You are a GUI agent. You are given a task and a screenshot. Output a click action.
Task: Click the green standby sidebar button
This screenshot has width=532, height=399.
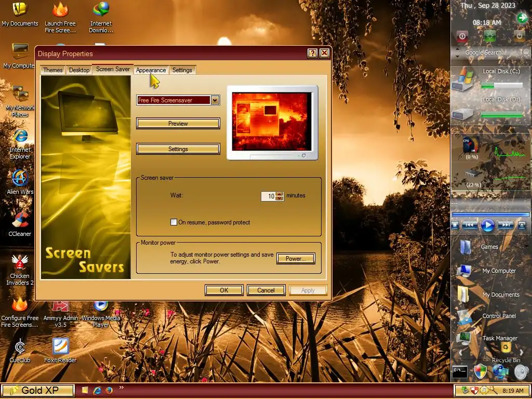tap(490, 36)
